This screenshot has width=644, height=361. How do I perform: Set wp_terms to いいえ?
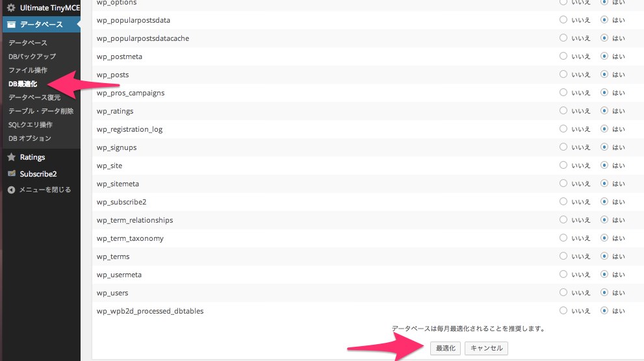(x=563, y=256)
